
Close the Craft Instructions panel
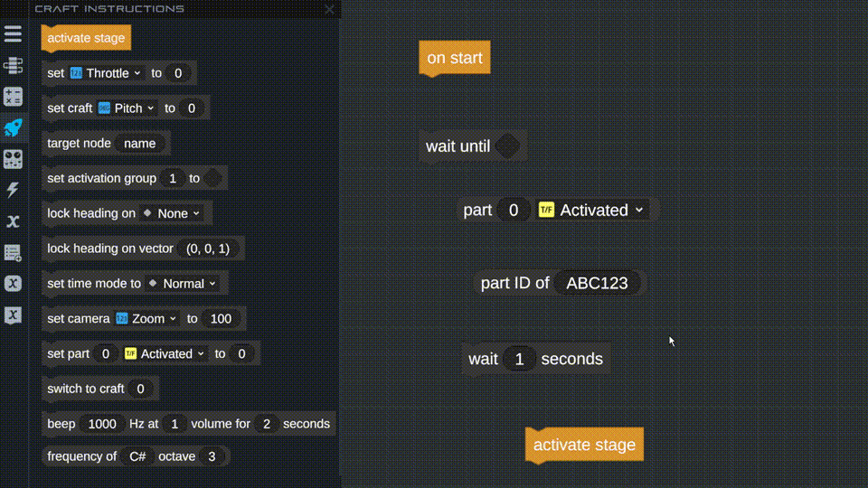[329, 9]
